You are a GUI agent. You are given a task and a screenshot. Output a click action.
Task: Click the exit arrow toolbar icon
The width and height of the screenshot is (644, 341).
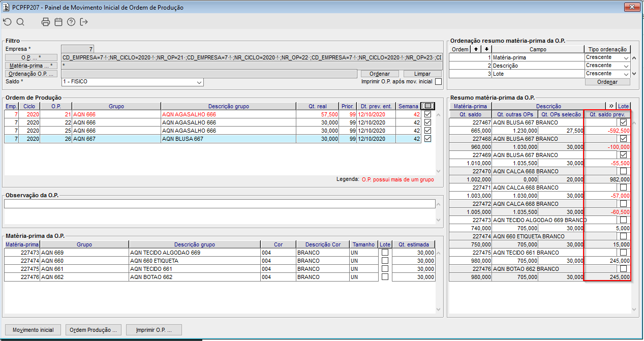(x=84, y=22)
